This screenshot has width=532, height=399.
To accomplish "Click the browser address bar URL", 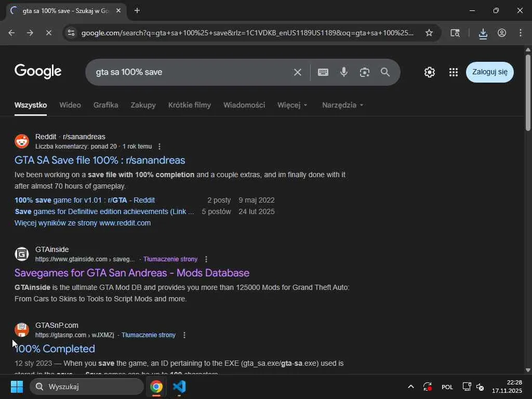I will 247,33.
